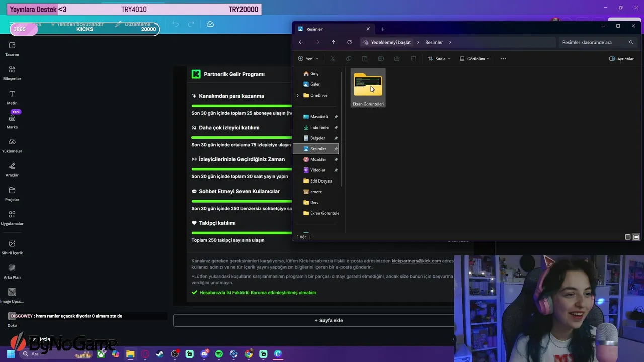This screenshot has width=644, height=362.
Task: Click the Takipçi katılımı progress bar
Action: [x=242, y=233]
